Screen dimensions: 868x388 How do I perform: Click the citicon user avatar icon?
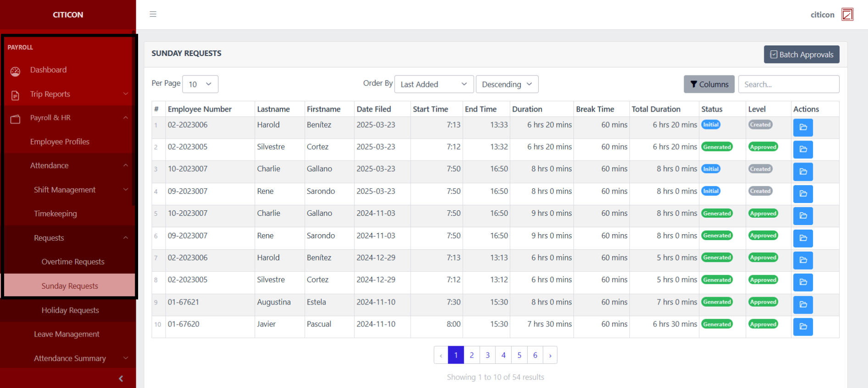click(x=847, y=15)
